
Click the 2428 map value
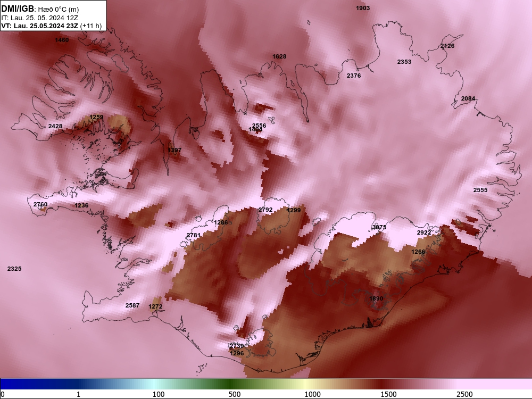pos(55,126)
